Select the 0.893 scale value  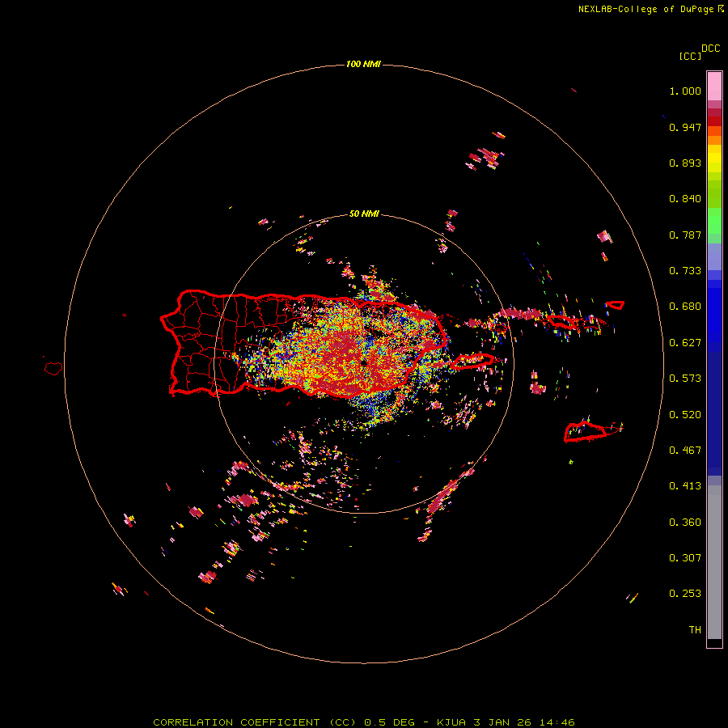coord(685,163)
